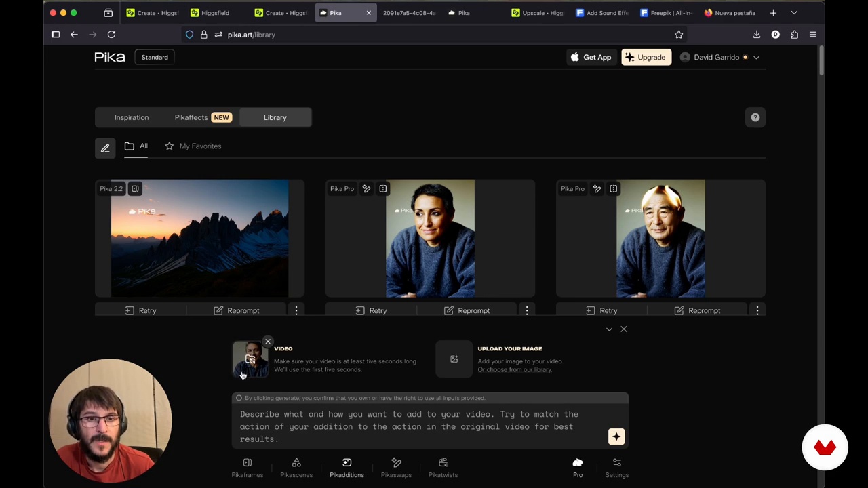Expand the list all tabs dropdown

pos(794,13)
